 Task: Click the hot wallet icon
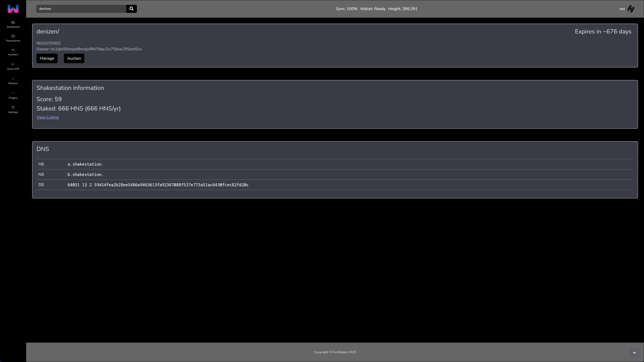tap(631, 9)
